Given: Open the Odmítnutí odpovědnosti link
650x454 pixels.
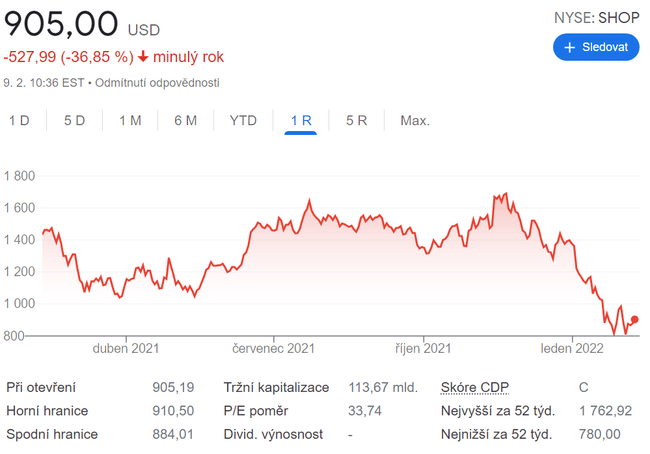Looking at the screenshot, I should click(x=157, y=83).
